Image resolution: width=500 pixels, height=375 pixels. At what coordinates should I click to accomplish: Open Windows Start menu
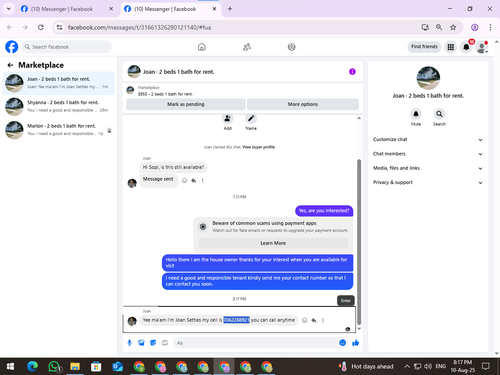click(10, 367)
